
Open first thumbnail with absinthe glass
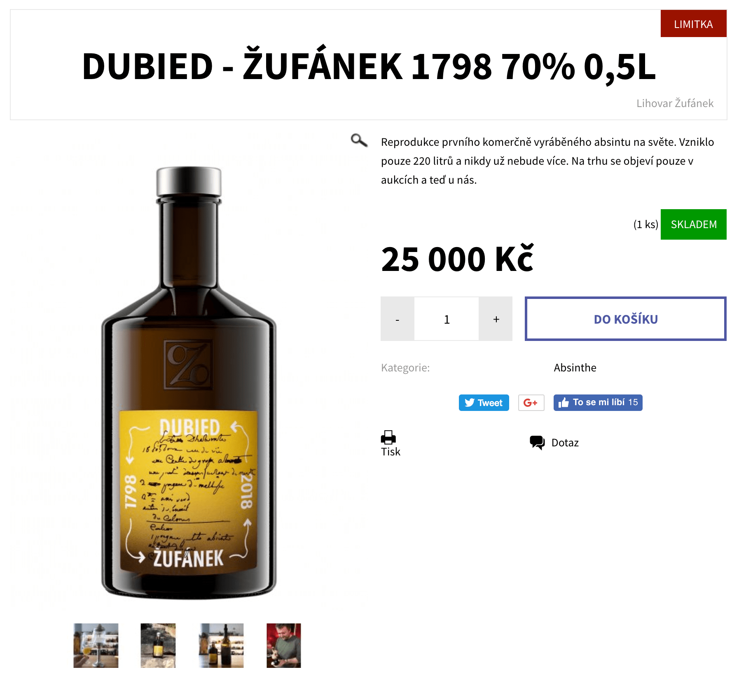pyautogui.click(x=96, y=645)
